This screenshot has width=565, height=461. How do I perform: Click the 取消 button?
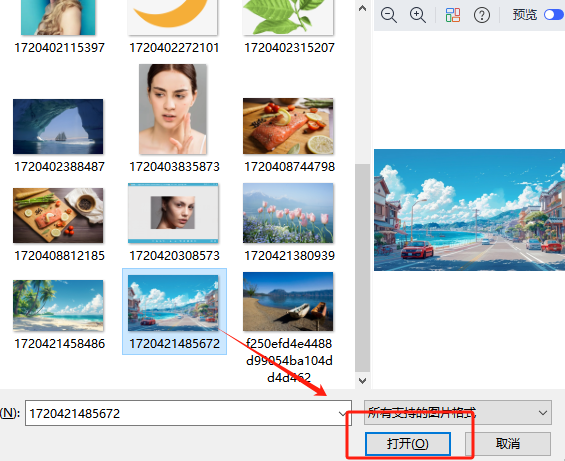click(508, 444)
